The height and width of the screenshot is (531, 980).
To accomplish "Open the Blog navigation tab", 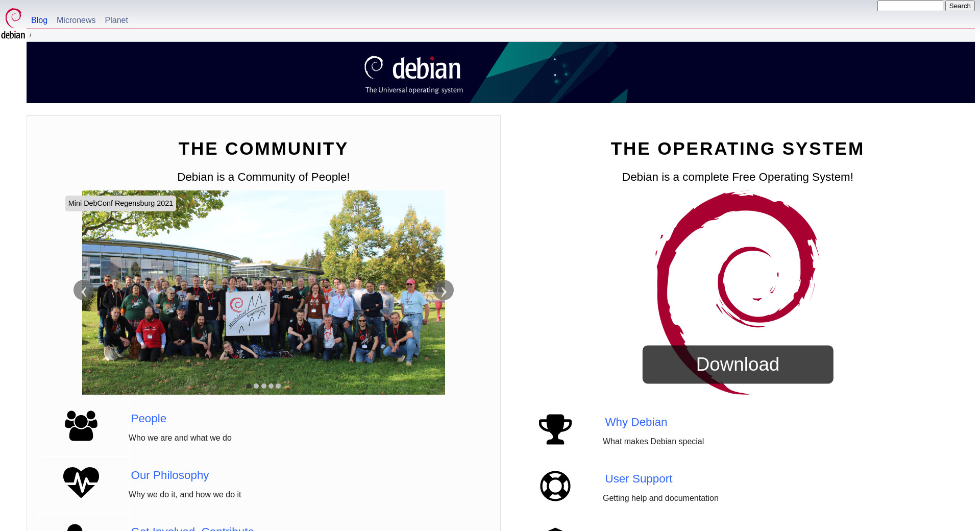I will pyautogui.click(x=39, y=20).
